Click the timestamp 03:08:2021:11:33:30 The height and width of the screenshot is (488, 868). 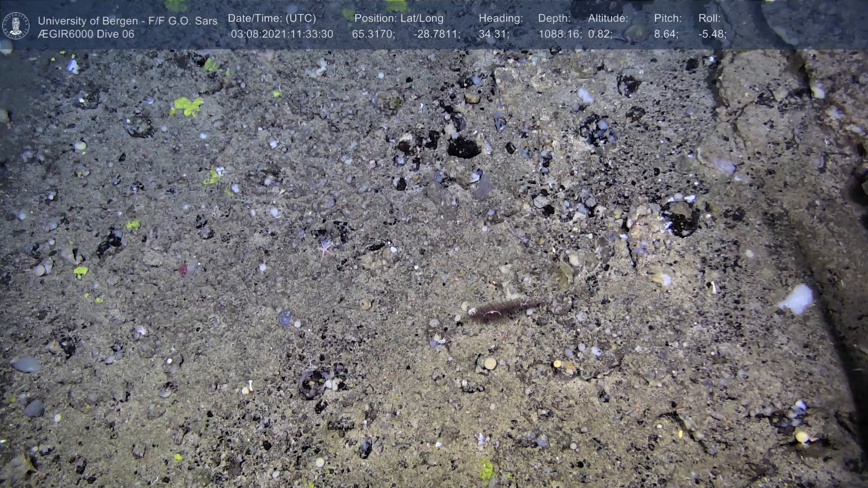click(282, 34)
